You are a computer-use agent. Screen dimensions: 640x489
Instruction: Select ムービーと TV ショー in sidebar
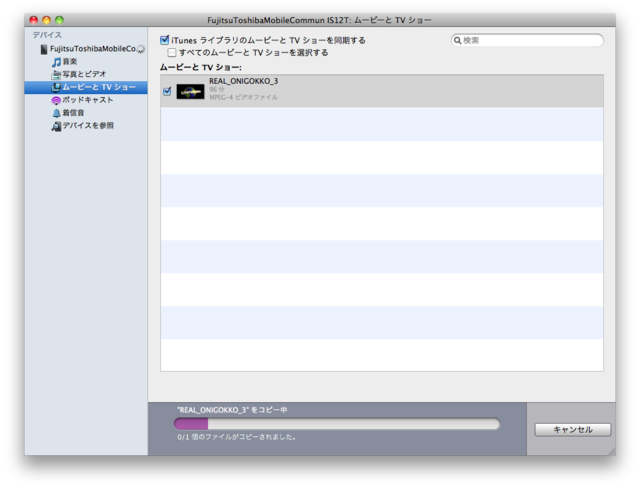pyautogui.click(x=86, y=87)
